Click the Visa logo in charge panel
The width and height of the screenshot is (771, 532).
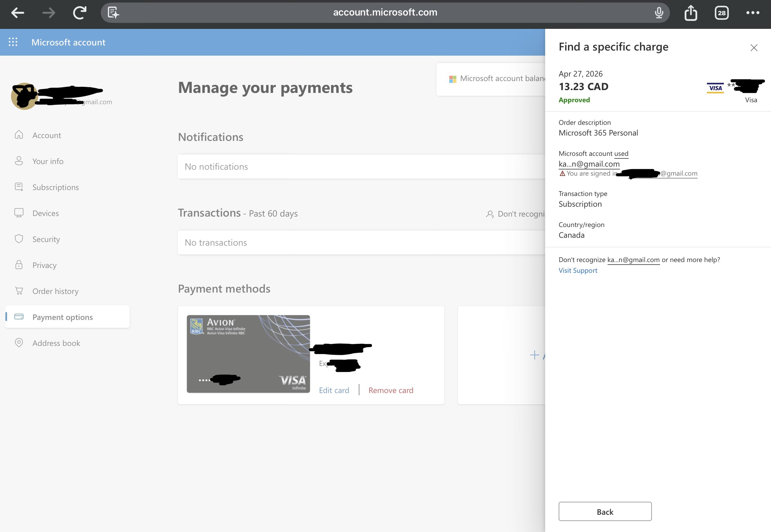[x=715, y=88]
